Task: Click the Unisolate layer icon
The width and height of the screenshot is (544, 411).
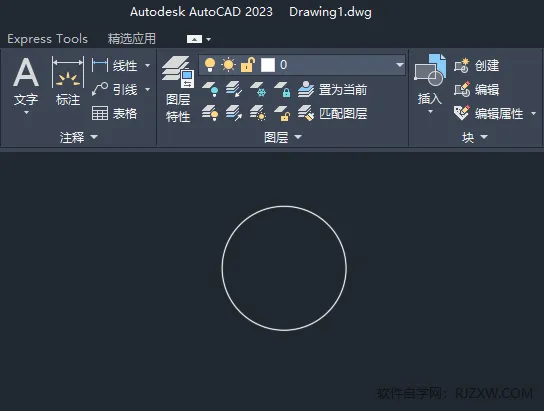Action: (234, 113)
